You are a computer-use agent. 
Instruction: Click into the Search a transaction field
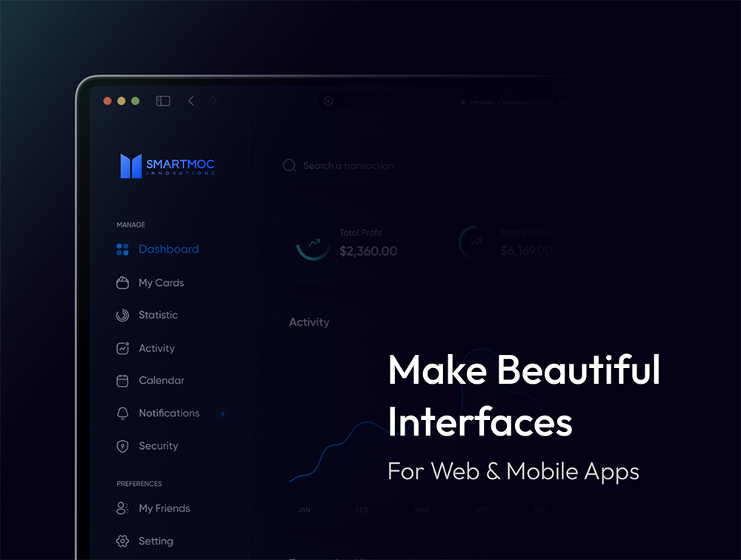coord(348,166)
